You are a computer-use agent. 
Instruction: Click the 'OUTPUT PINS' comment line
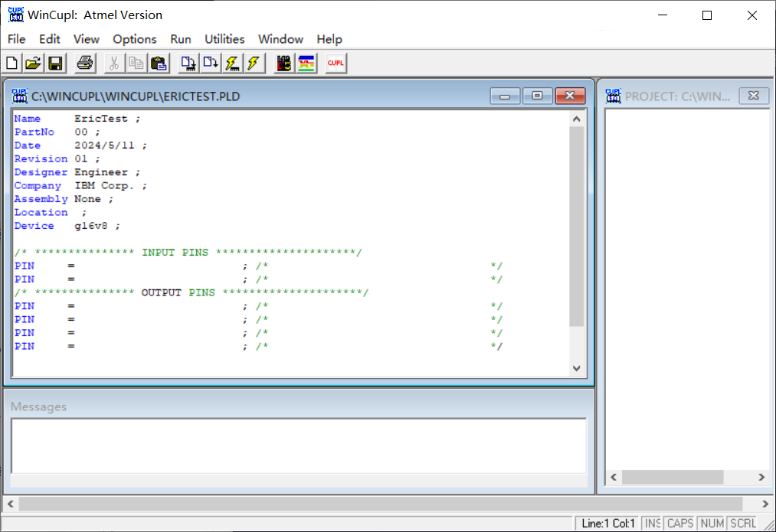192,292
